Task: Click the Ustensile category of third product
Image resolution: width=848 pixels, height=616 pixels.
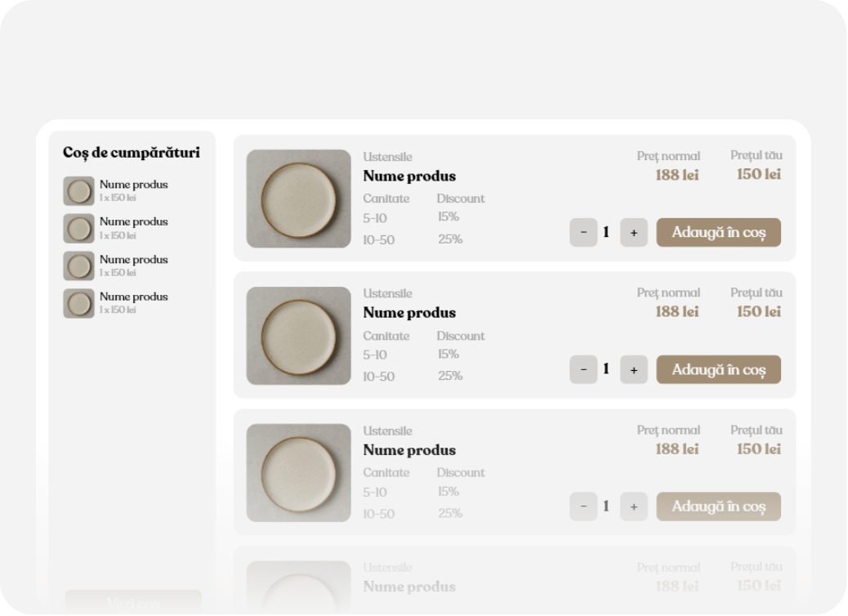Action: click(x=387, y=431)
